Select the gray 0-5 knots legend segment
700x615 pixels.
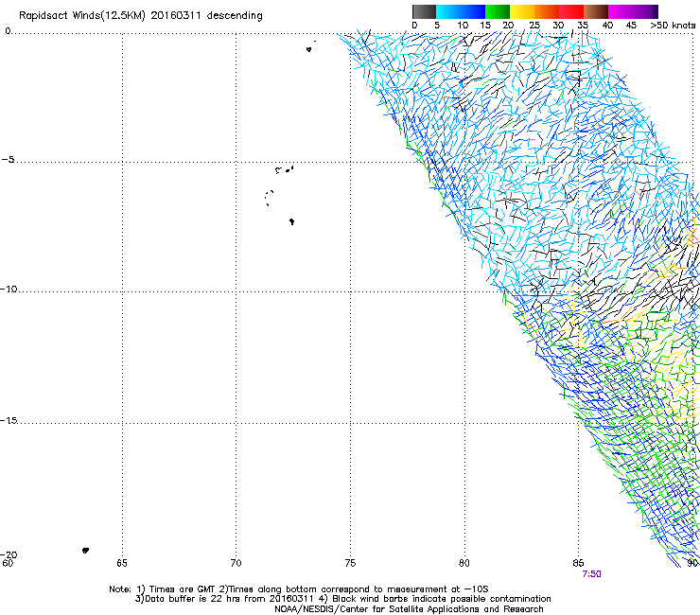tap(424, 11)
